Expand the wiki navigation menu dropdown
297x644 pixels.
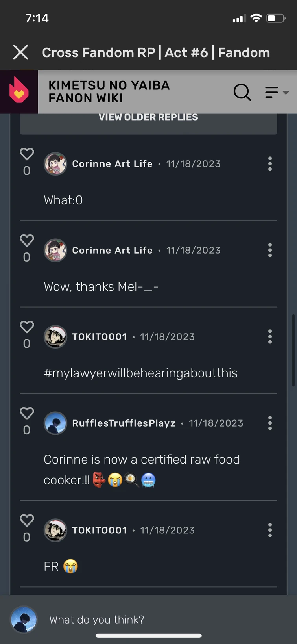click(x=277, y=92)
